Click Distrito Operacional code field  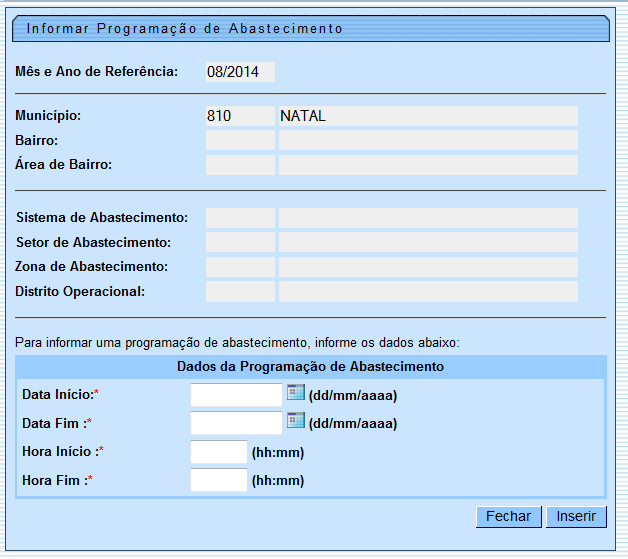(240, 292)
